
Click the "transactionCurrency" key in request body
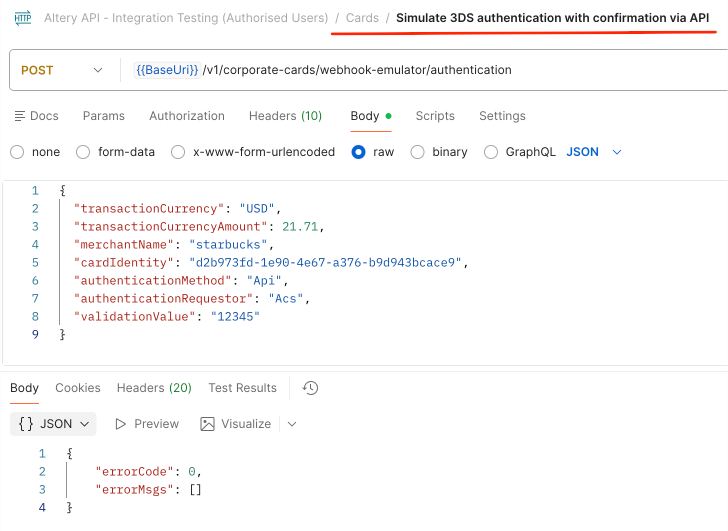149,209
